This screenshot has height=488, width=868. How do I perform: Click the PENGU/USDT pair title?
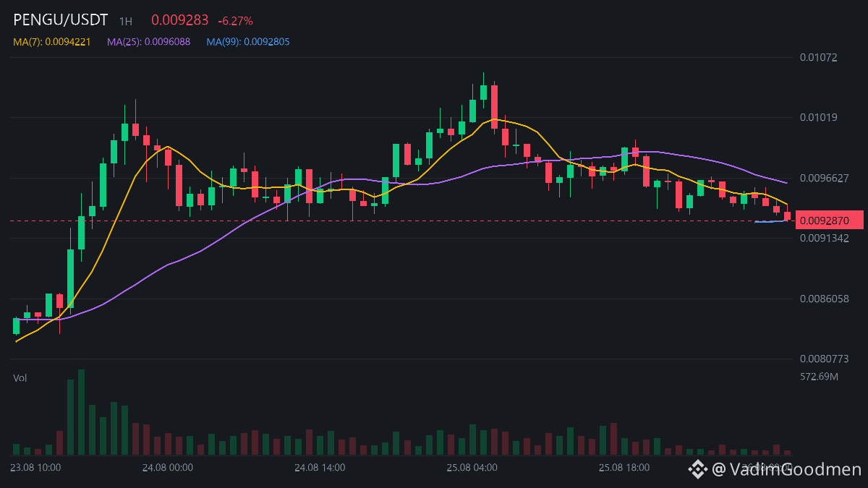[x=61, y=20]
